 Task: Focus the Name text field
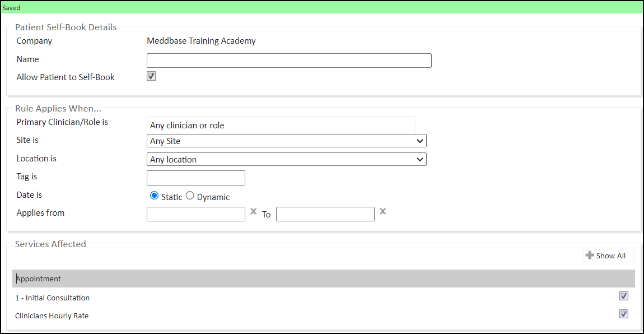point(289,61)
